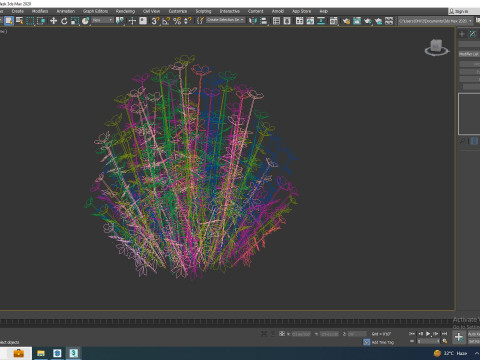The width and height of the screenshot is (480, 360).
Task: Open the Render Setup teapot icon
Action: [x=346, y=21]
